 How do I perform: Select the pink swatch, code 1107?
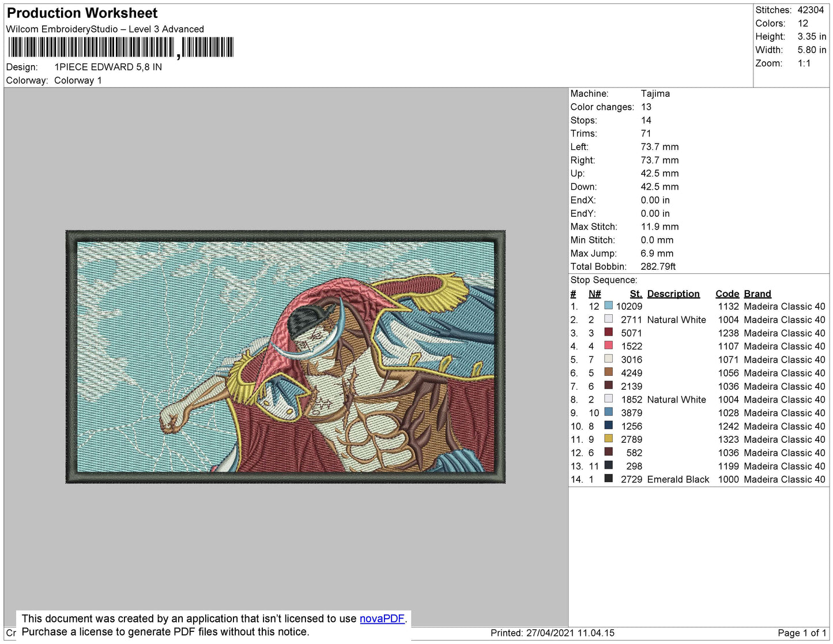[608, 345]
